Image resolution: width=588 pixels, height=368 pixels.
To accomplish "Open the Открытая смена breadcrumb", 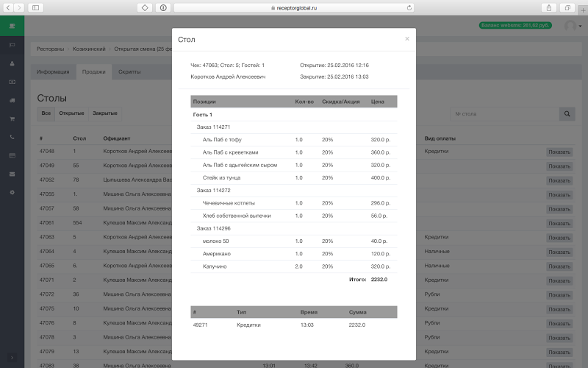I will pyautogui.click(x=143, y=49).
